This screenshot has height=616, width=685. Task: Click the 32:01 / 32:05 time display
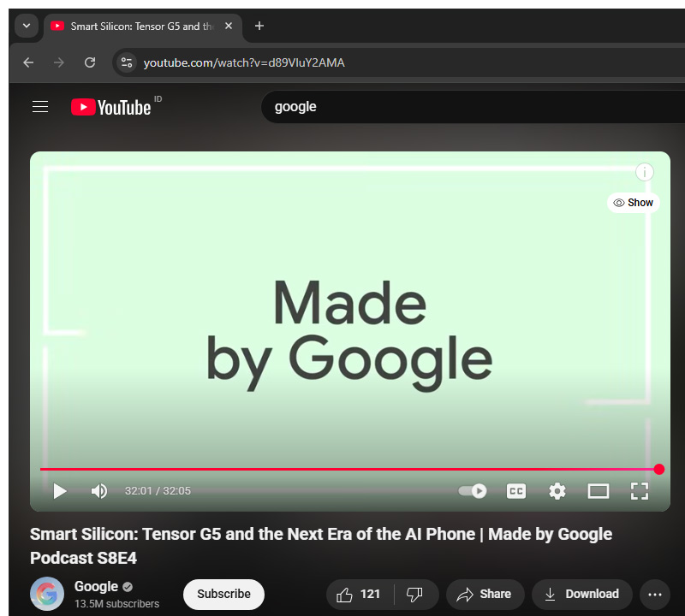tap(158, 491)
